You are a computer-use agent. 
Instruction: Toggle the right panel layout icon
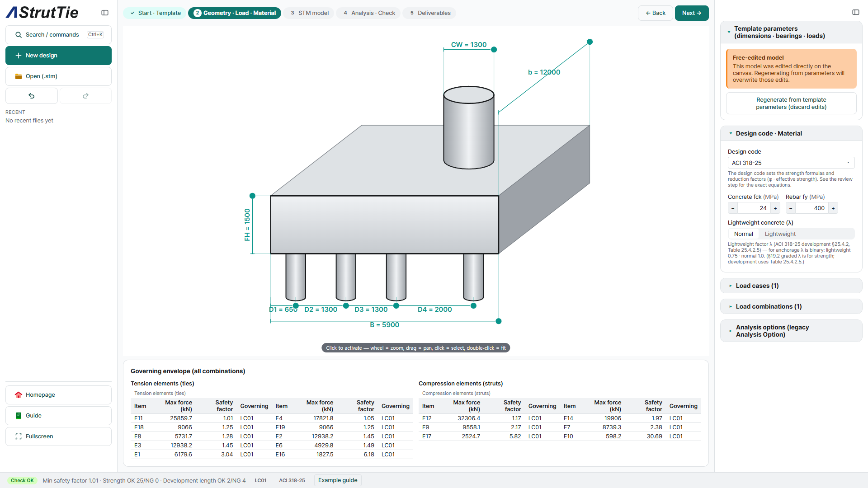coord(855,12)
